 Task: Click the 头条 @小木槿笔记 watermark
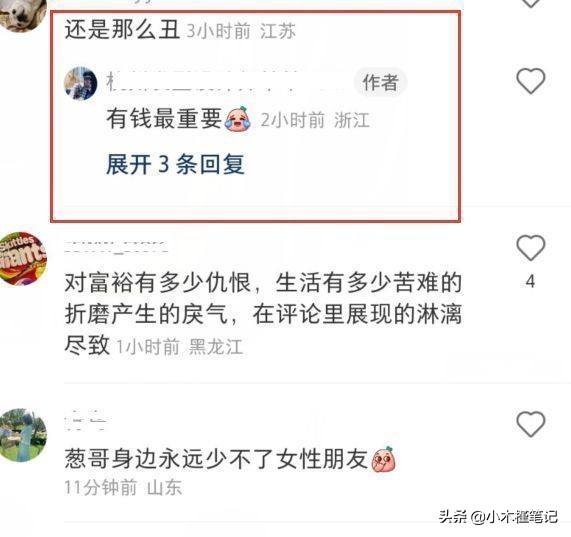tap(498, 517)
